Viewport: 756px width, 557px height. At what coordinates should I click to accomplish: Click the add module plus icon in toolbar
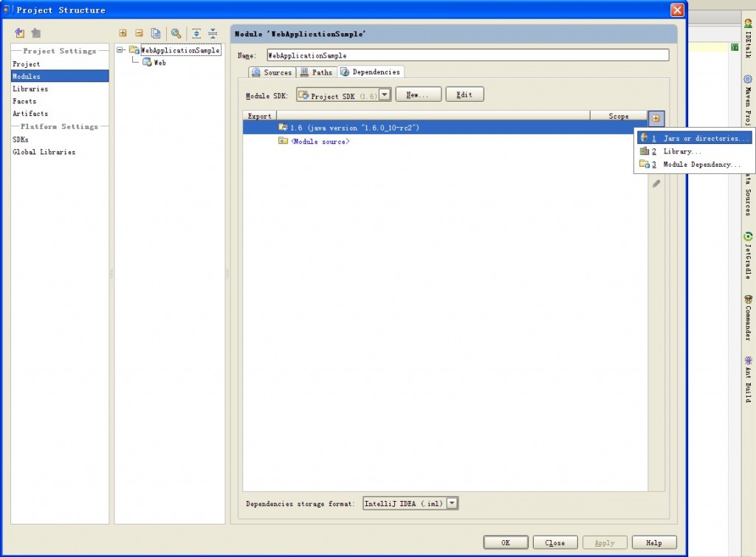(x=123, y=33)
